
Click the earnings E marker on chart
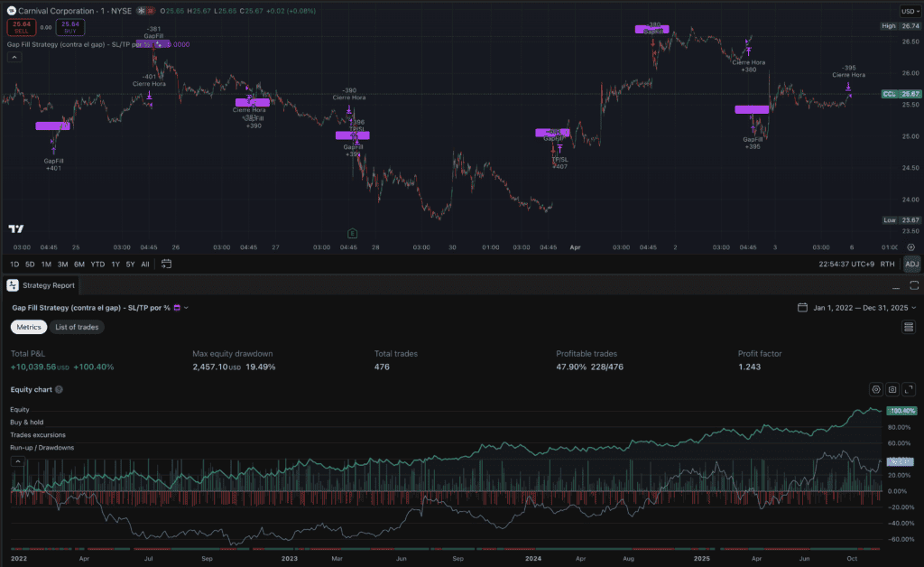[x=353, y=234]
